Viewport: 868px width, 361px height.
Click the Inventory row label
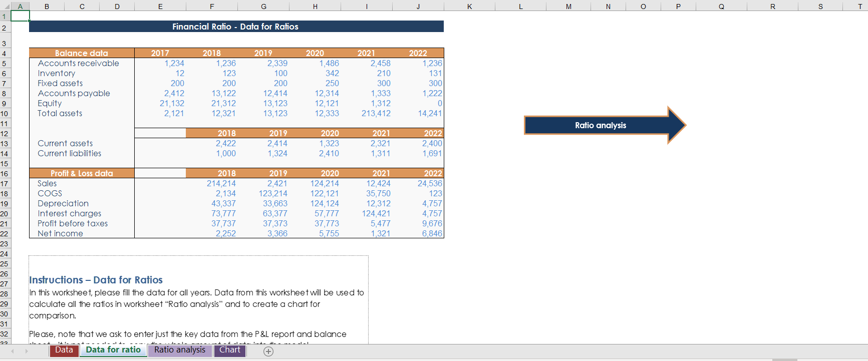pos(57,73)
